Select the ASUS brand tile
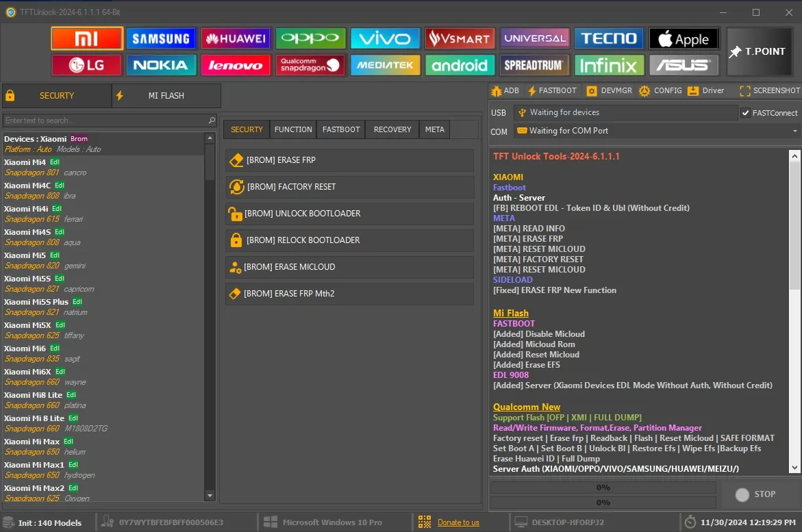The image size is (802, 532). (684, 65)
